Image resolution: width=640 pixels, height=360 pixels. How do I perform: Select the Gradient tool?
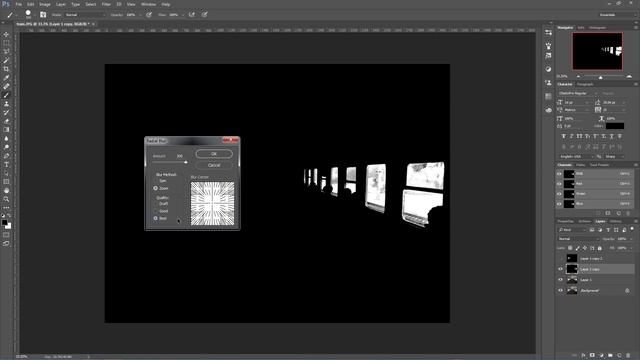coord(6,129)
